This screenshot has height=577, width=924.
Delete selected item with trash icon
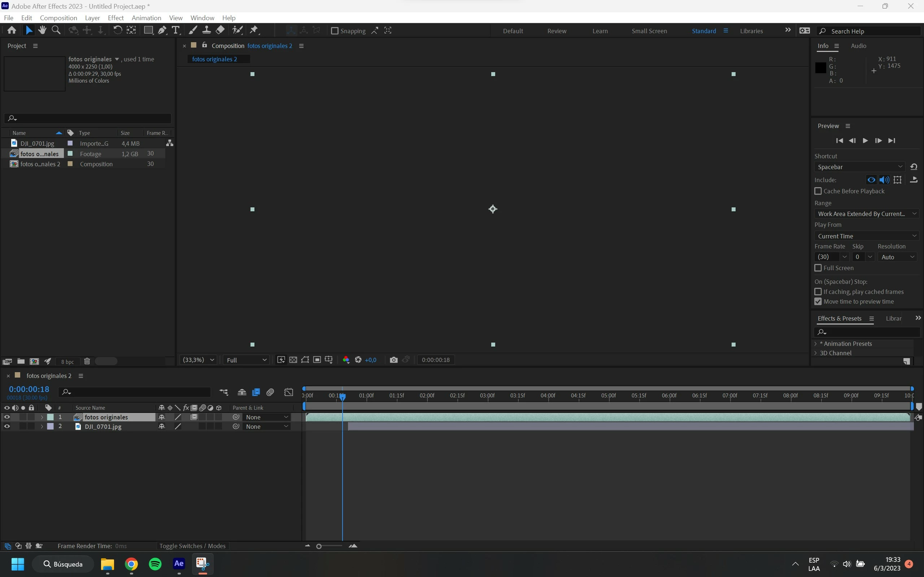pyautogui.click(x=87, y=361)
